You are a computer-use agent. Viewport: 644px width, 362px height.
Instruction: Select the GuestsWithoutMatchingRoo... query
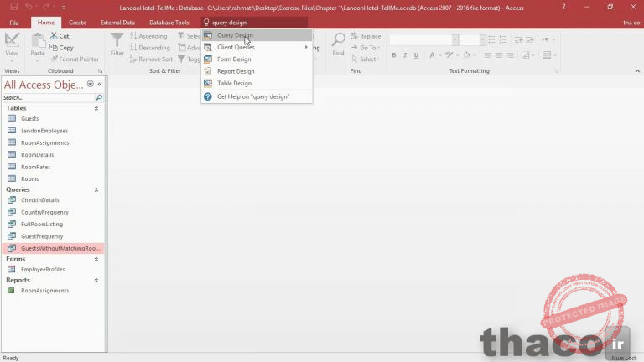[x=54, y=248]
